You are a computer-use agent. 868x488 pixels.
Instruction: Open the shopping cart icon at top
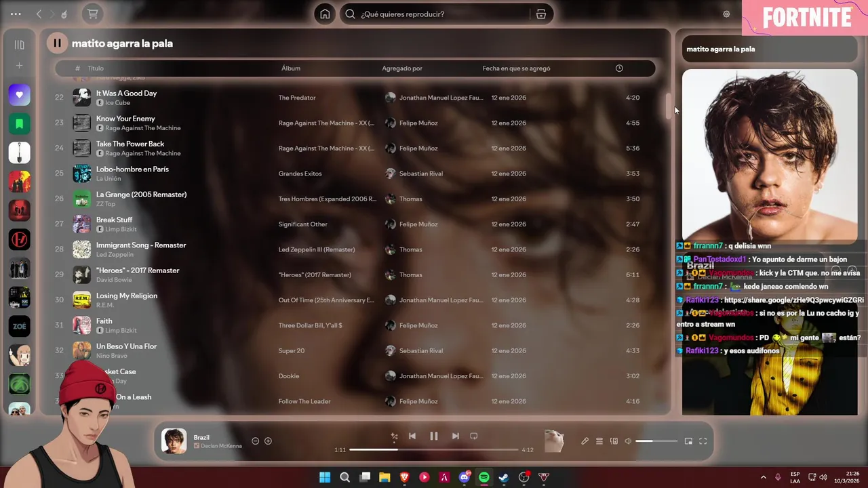tap(93, 14)
